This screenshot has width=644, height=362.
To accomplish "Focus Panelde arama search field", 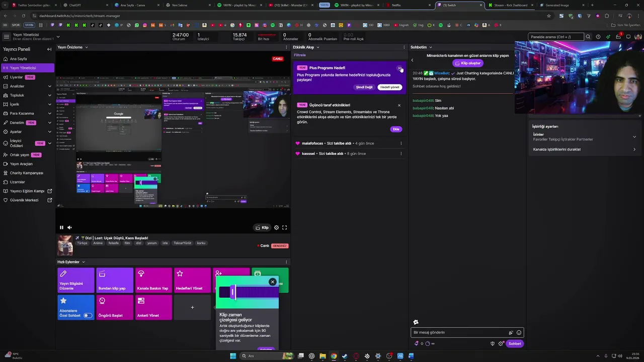I will 555,37.
